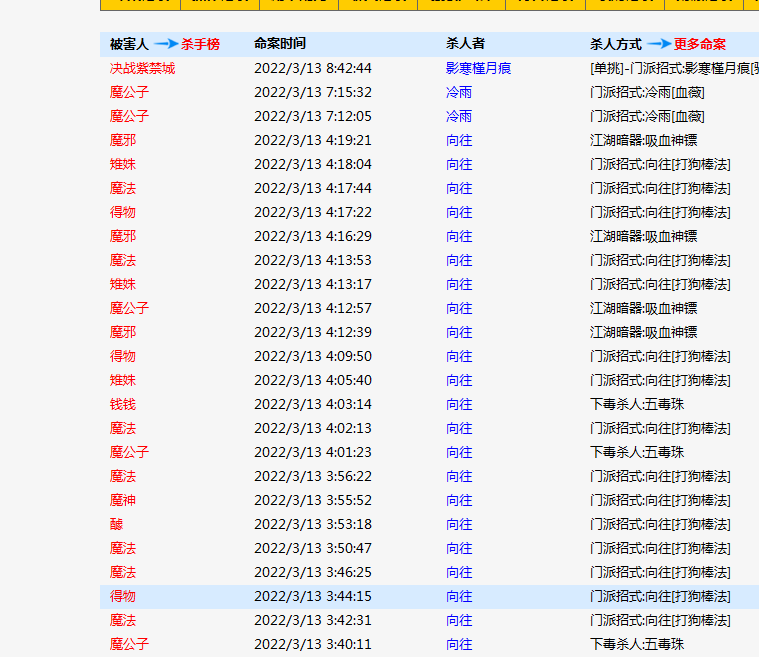Select the time 2022/3/13 7:15:32
This screenshot has width=759, height=657.
(x=313, y=92)
